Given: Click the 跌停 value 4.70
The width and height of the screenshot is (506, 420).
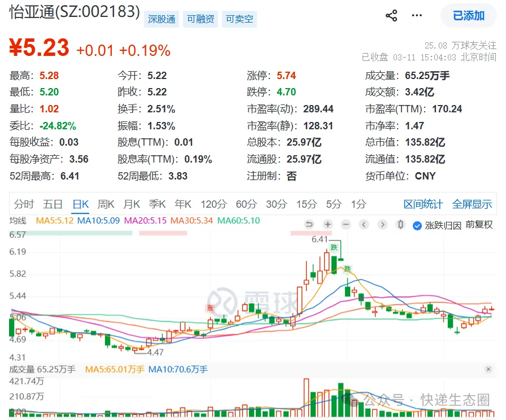Looking at the screenshot, I should pyautogui.click(x=286, y=92).
